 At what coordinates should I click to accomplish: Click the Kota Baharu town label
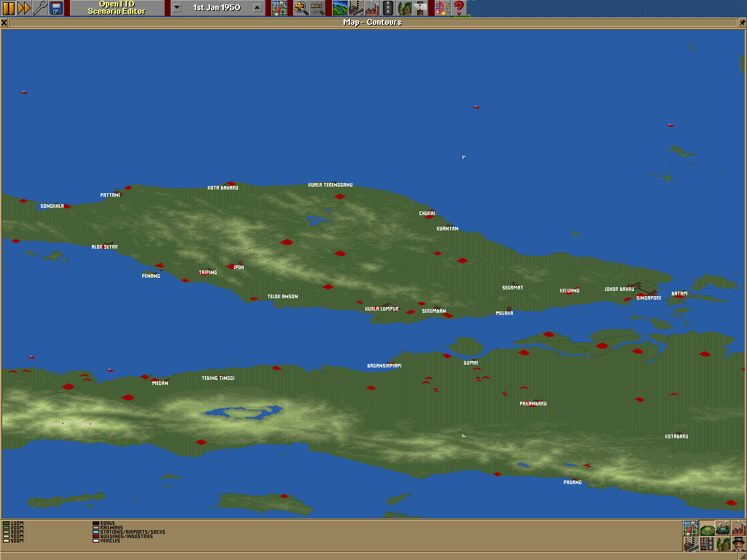point(223,187)
